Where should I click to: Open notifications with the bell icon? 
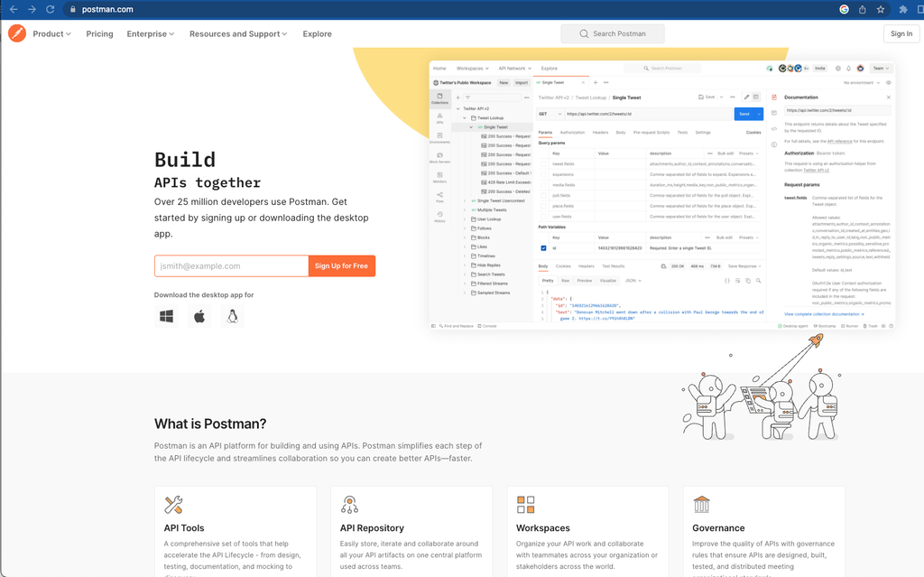point(848,69)
